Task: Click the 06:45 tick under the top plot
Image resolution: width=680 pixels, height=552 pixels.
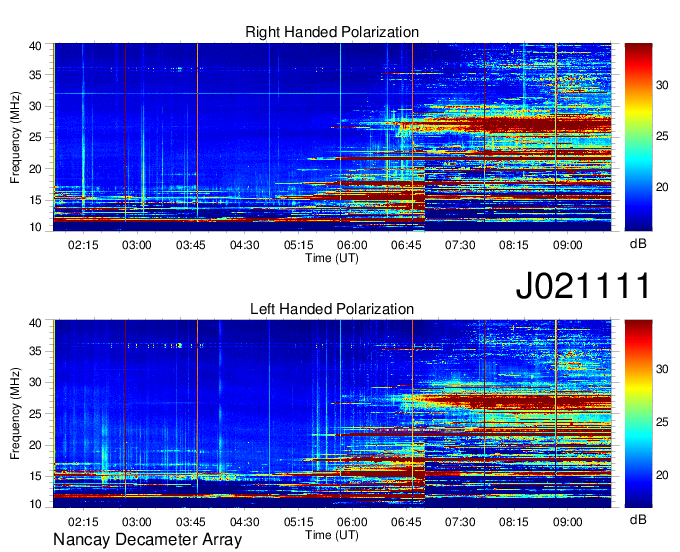Action: (x=406, y=245)
